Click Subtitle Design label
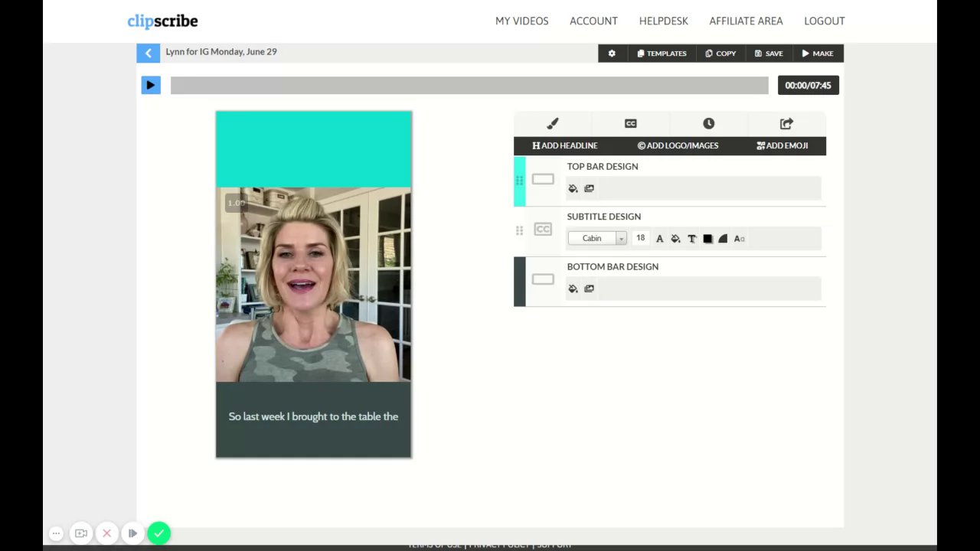980x551 pixels. 604,217
